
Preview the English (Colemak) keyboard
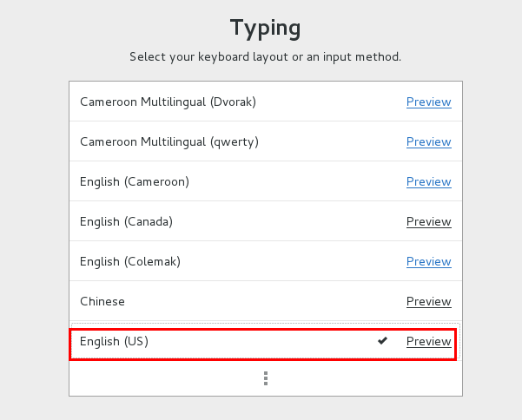pos(429,261)
